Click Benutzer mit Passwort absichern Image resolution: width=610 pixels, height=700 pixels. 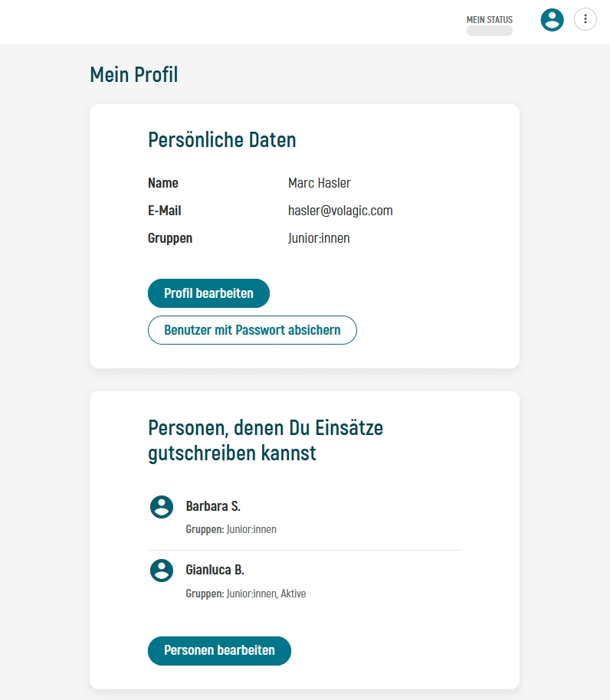click(x=252, y=330)
